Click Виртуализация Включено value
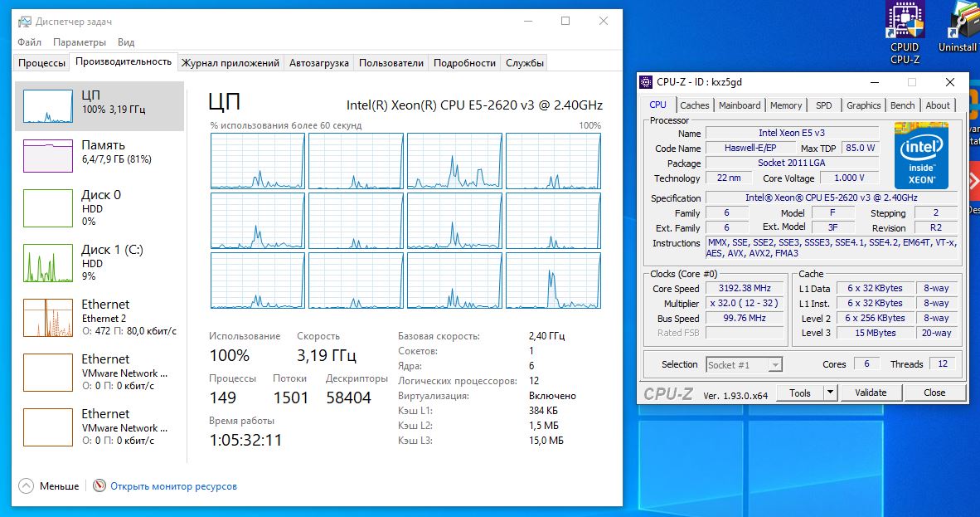 click(552, 396)
